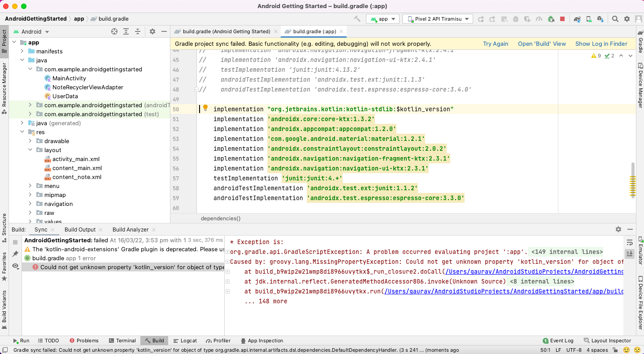Open the Event Log button
Image resolution: width=644 pixels, height=354 pixels.
pos(558,341)
